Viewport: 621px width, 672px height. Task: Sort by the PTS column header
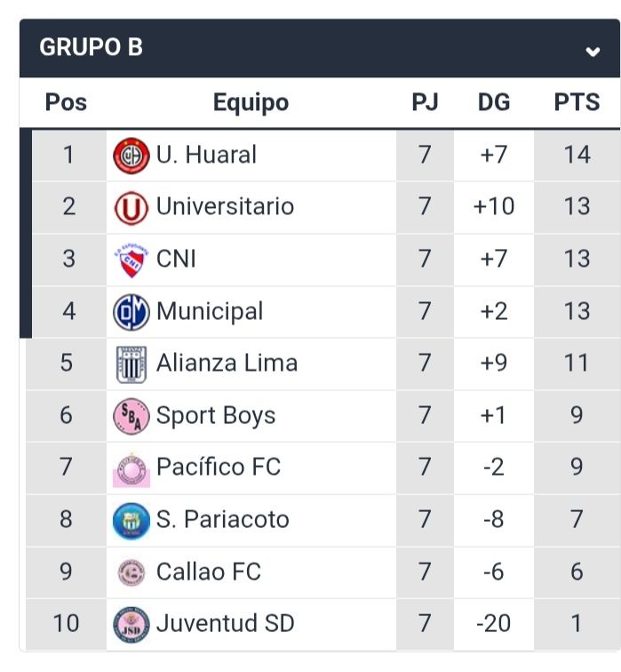(577, 102)
